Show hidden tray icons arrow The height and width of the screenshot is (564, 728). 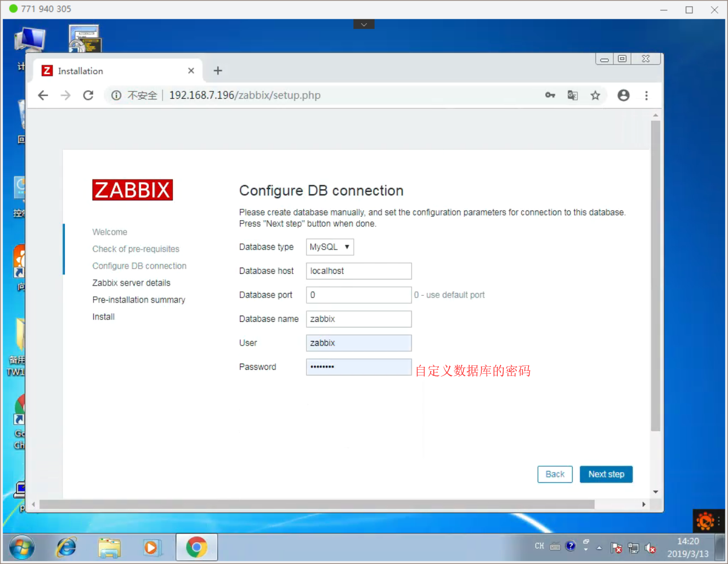(x=599, y=548)
